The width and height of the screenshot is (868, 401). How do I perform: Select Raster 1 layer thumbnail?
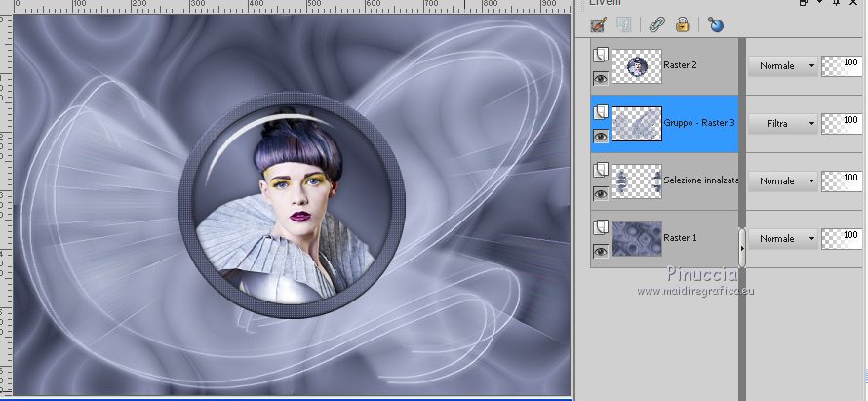[637, 239]
